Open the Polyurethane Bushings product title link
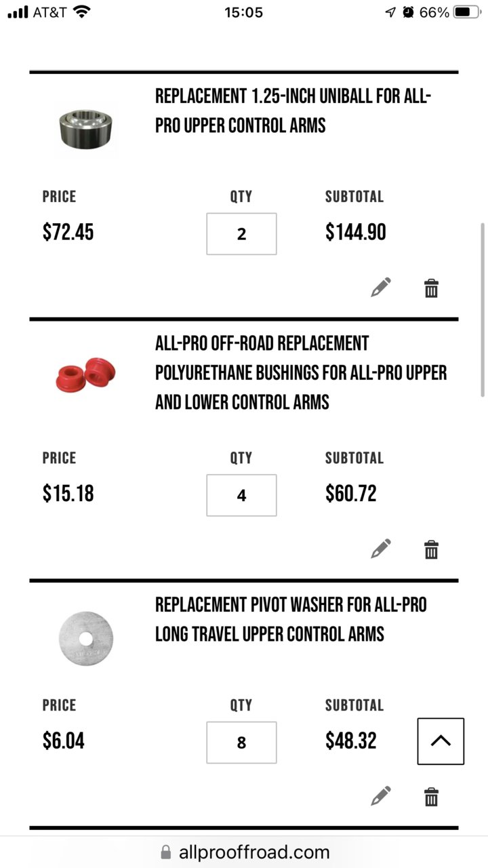Viewport: 488px width, 868px height. (x=301, y=372)
